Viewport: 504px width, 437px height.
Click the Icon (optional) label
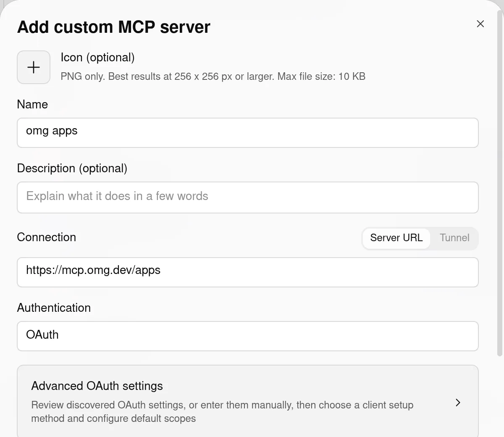[97, 58]
